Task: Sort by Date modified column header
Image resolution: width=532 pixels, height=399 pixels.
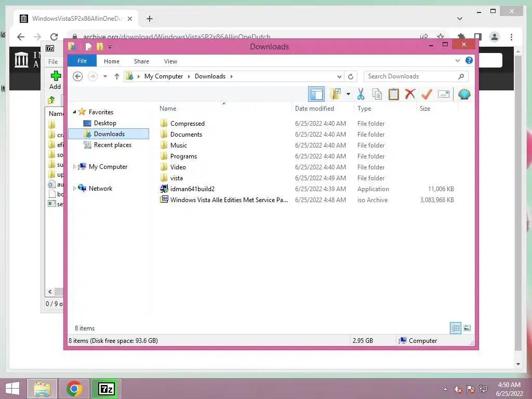Action: click(322, 108)
